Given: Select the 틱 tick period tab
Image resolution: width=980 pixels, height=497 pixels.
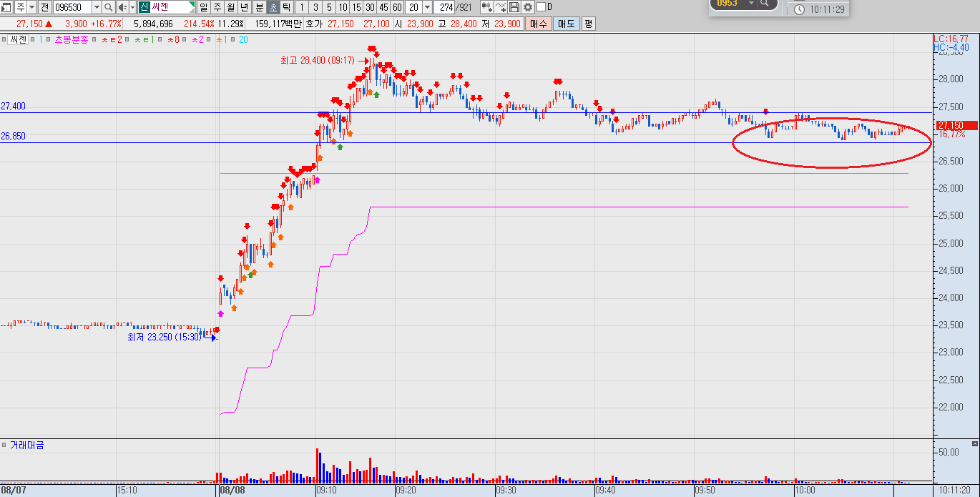Looking at the screenshot, I should coord(286,7).
